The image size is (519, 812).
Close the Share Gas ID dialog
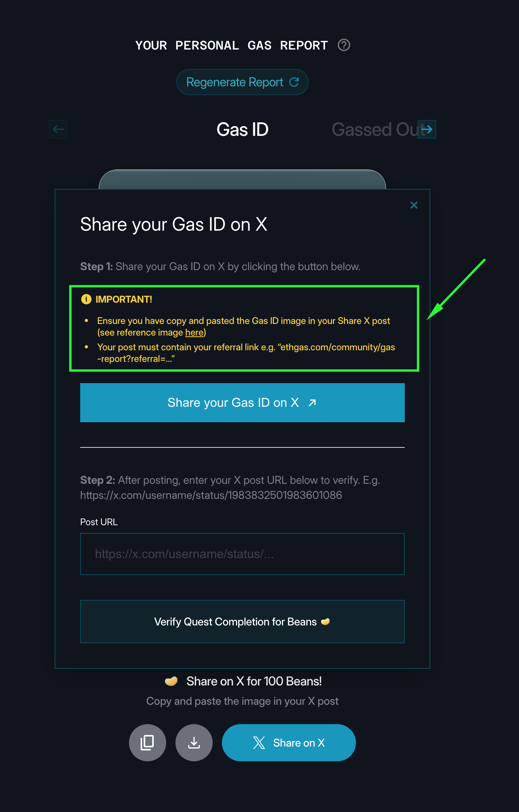pos(414,205)
